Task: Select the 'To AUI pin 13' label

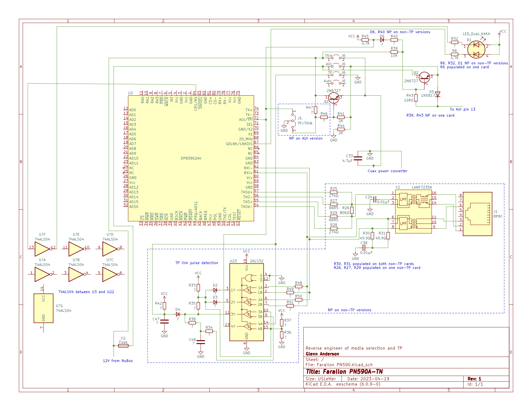Action: (462, 109)
